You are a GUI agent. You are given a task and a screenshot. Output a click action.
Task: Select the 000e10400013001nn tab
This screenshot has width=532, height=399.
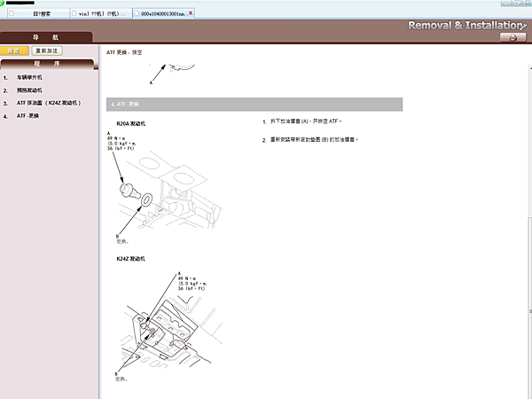163,13
